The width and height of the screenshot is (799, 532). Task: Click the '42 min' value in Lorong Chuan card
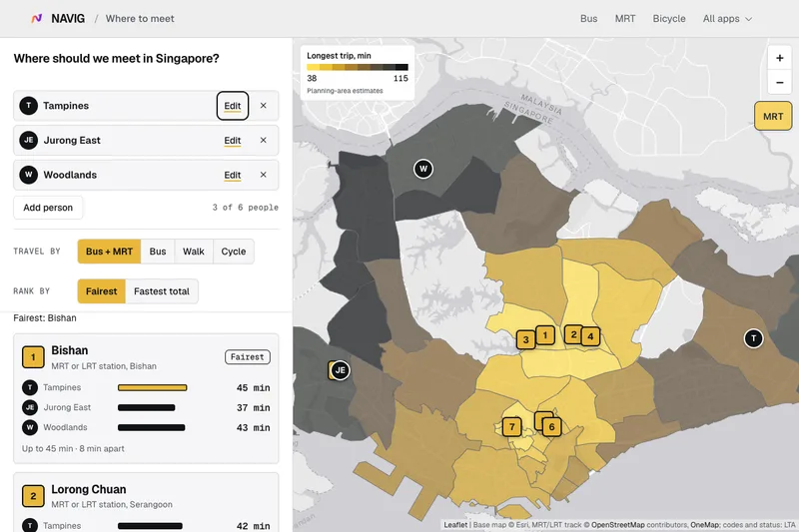point(254,526)
